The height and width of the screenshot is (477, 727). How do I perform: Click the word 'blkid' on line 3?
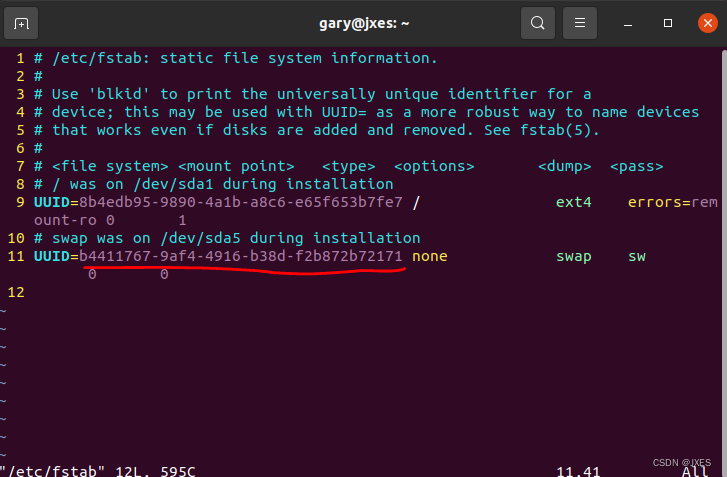(x=119, y=95)
